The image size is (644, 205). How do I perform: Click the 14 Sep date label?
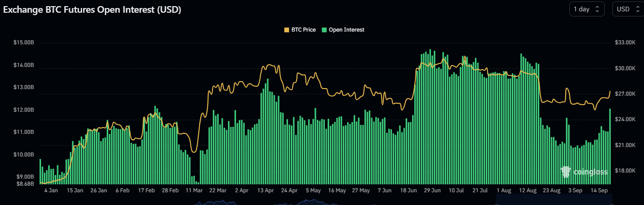click(600, 191)
